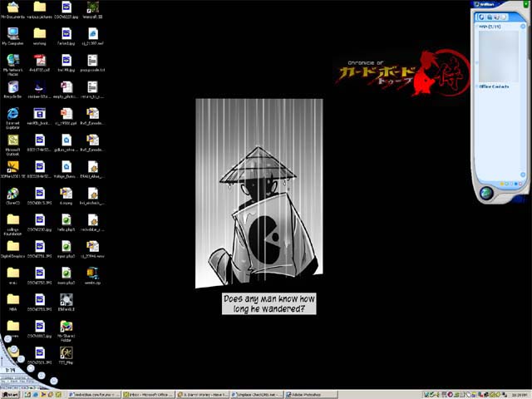Click the system tray clock

click(519, 395)
